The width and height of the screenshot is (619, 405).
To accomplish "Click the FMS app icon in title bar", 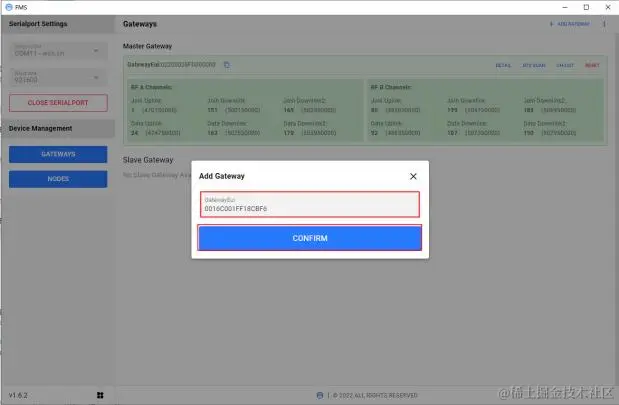I will click(x=9, y=7).
